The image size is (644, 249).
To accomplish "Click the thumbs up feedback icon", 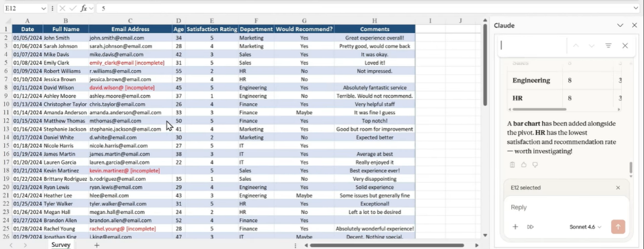I will click(524, 165).
